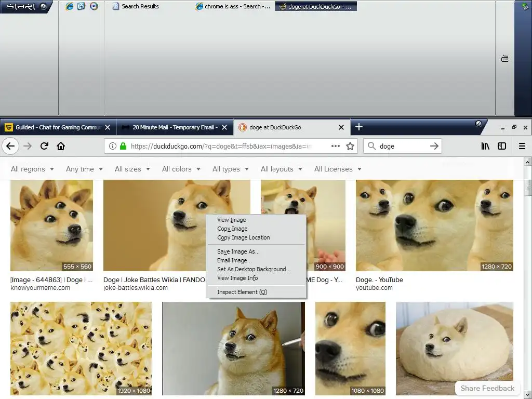
Task: Go forward one page
Action: click(28, 146)
